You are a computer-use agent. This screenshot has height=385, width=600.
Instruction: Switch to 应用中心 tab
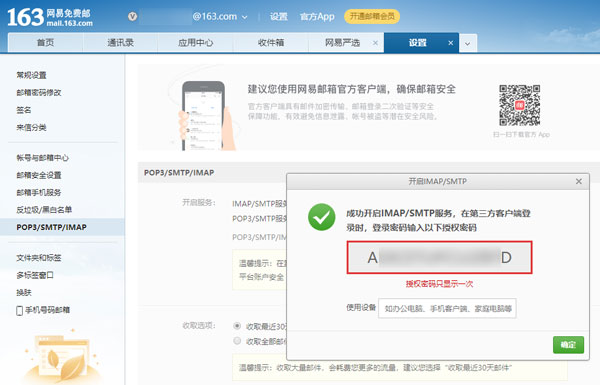coord(195,42)
